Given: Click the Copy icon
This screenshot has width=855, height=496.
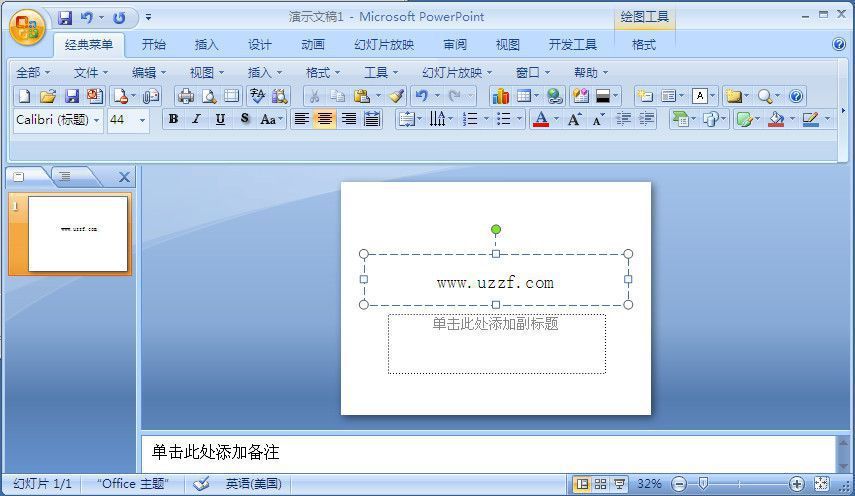Looking at the screenshot, I should 338,96.
